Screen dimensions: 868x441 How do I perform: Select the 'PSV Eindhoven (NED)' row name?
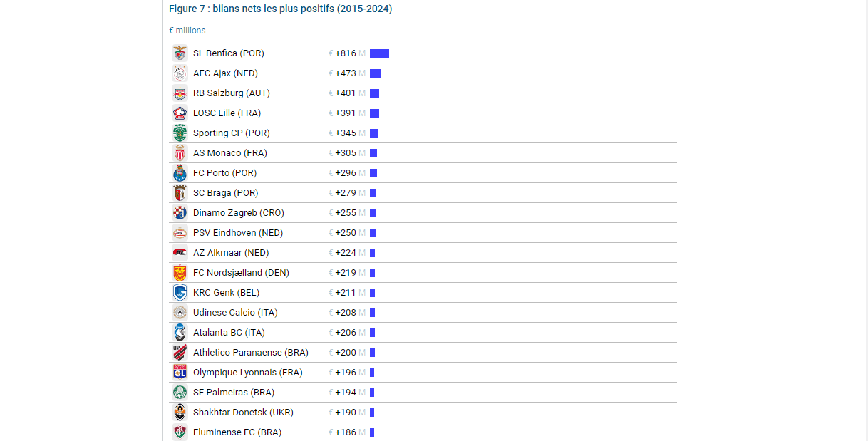(x=238, y=233)
